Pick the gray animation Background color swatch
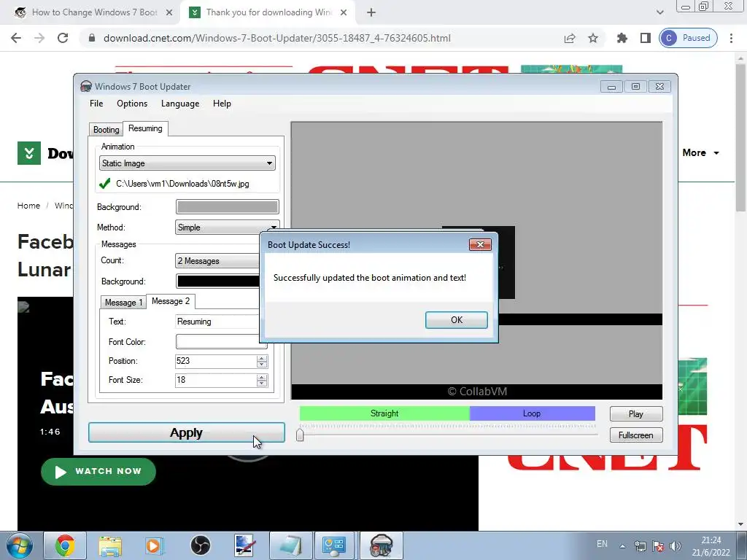The width and height of the screenshot is (747, 560). tap(228, 206)
